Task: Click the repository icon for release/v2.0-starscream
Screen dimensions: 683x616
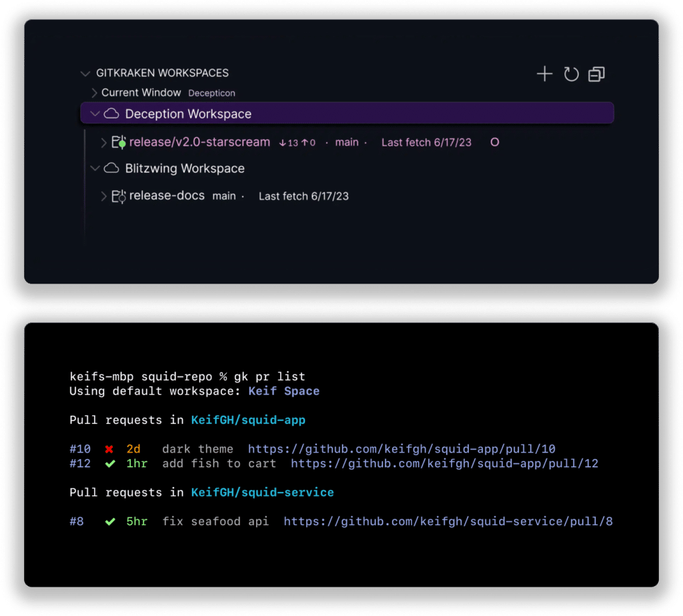Action: click(x=119, y=143)
